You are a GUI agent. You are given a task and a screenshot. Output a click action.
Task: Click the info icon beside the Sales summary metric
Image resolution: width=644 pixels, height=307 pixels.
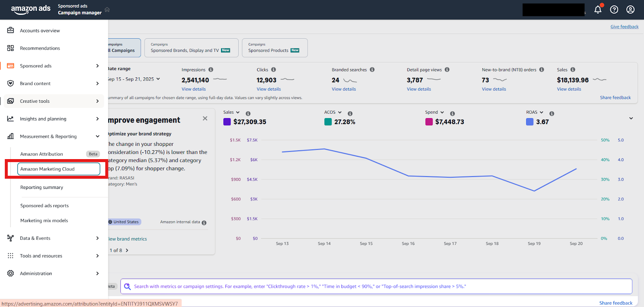point(573,70)
